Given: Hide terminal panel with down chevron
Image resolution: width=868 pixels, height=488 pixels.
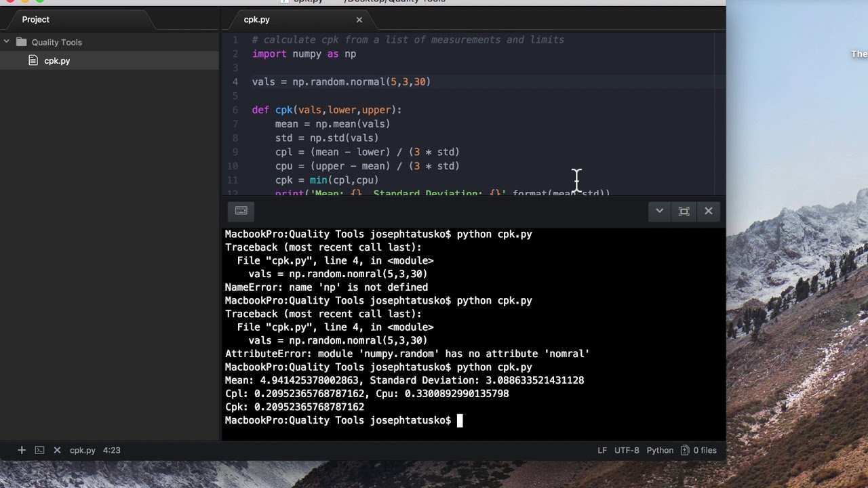Looking at the screenshot, I should [x=659, y=211].
